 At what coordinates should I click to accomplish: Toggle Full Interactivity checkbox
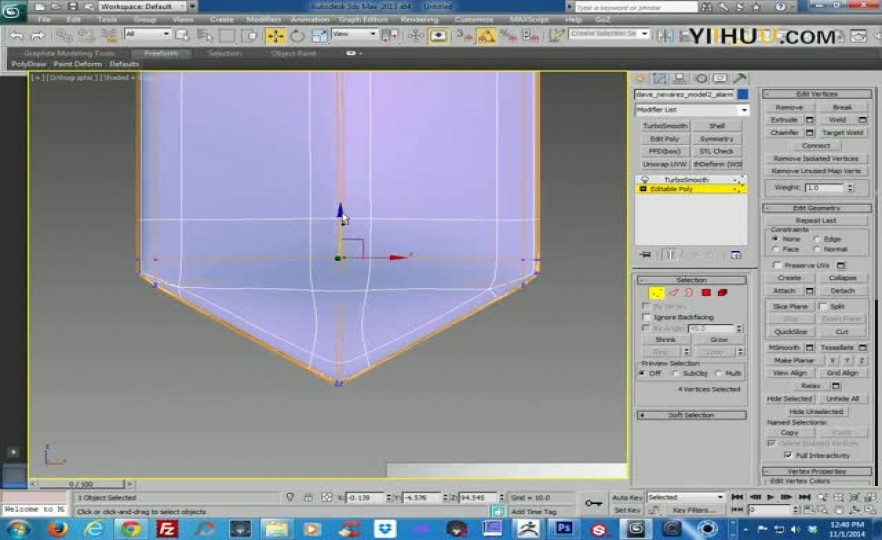pyautogui.click(x=788, y=455)
